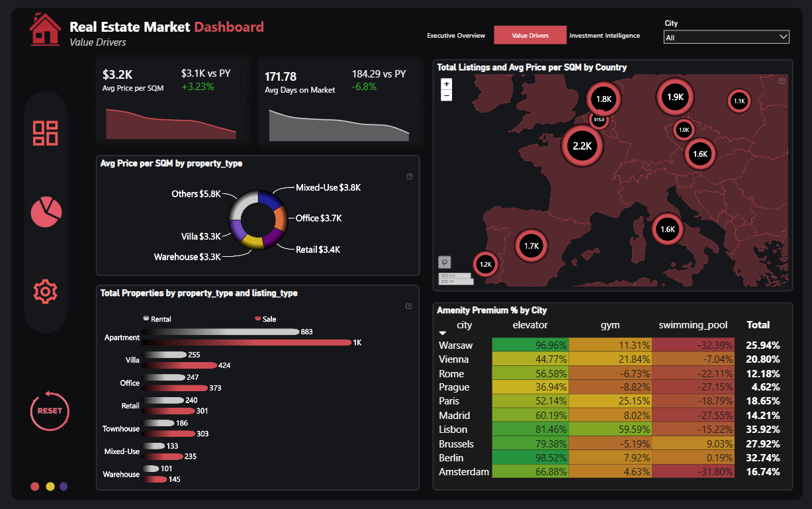
Task: Click Lisbon total value 35.92%
Action: (x=762, y=430)
